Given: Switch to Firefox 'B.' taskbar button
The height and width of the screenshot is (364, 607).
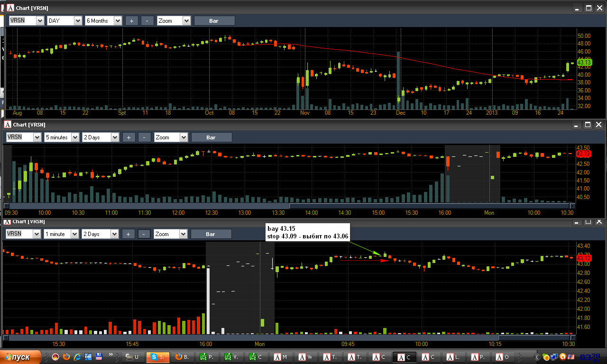Looking at the screenshot, I should click(x=182, y=357).
